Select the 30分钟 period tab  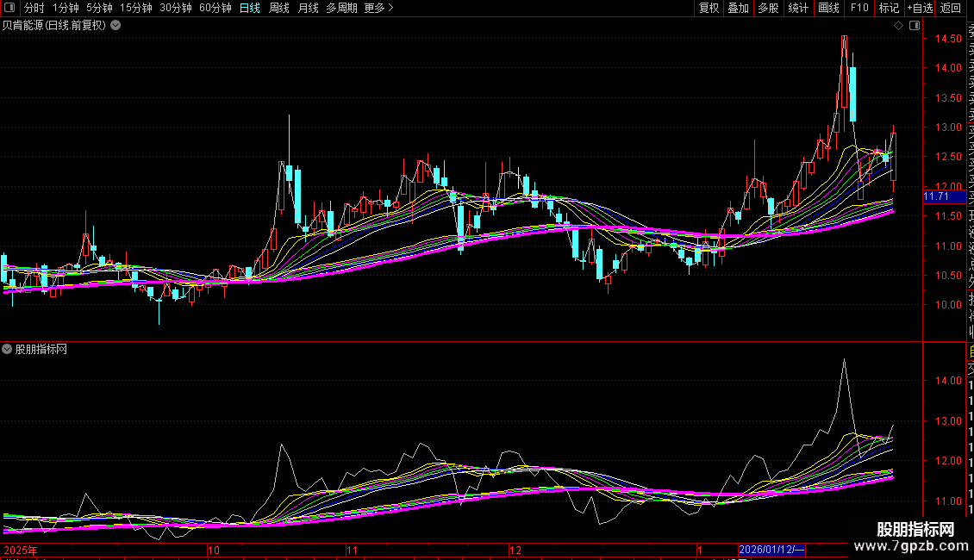pos(176,8)
